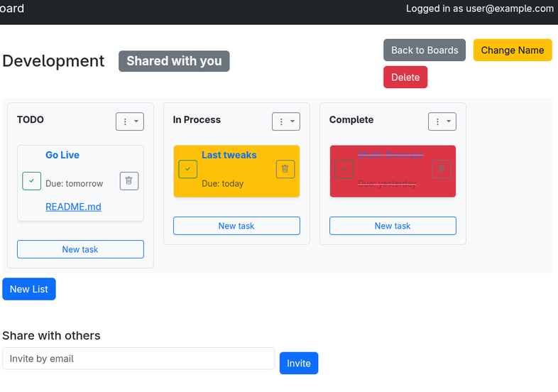Uncheck the completed Multi-Browser task
558x392 pixels.
pos(344,169)
